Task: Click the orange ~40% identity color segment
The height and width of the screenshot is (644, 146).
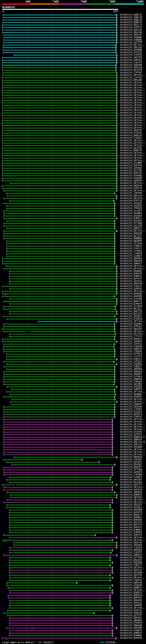Action: pyautogui.click(x=45, y=4)
